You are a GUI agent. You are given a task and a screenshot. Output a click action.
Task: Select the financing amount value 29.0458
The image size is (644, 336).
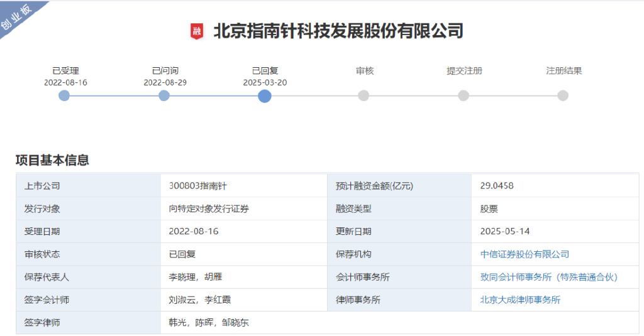[x=497, y=186]
